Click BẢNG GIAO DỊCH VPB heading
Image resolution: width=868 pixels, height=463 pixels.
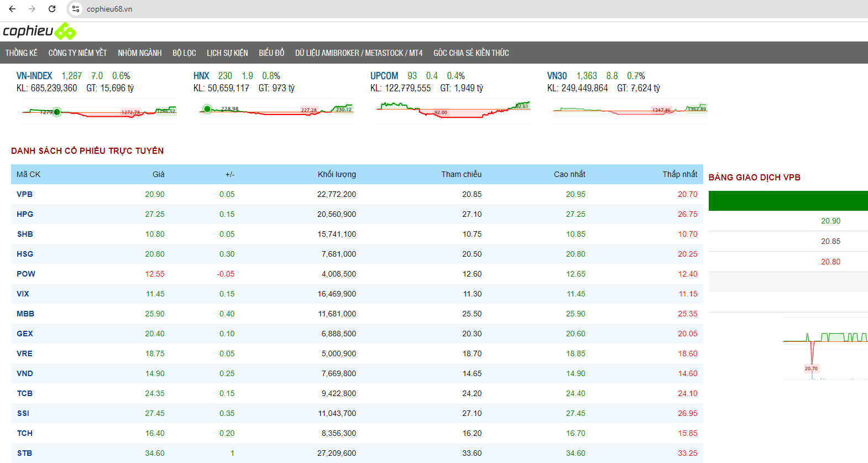point(755,178)
